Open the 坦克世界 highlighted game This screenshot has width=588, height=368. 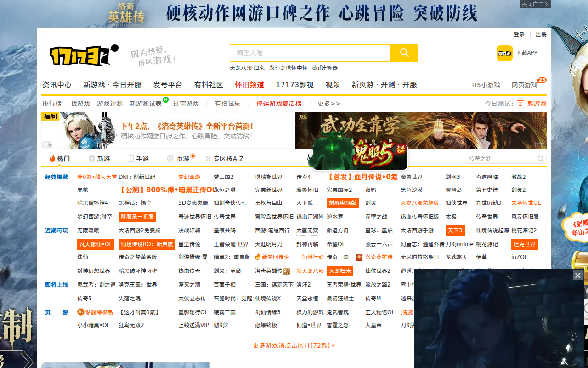pos(525,244)
